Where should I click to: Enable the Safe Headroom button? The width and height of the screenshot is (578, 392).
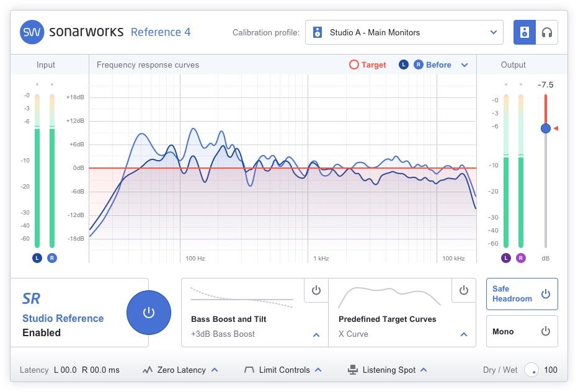[x=522, y=294]
